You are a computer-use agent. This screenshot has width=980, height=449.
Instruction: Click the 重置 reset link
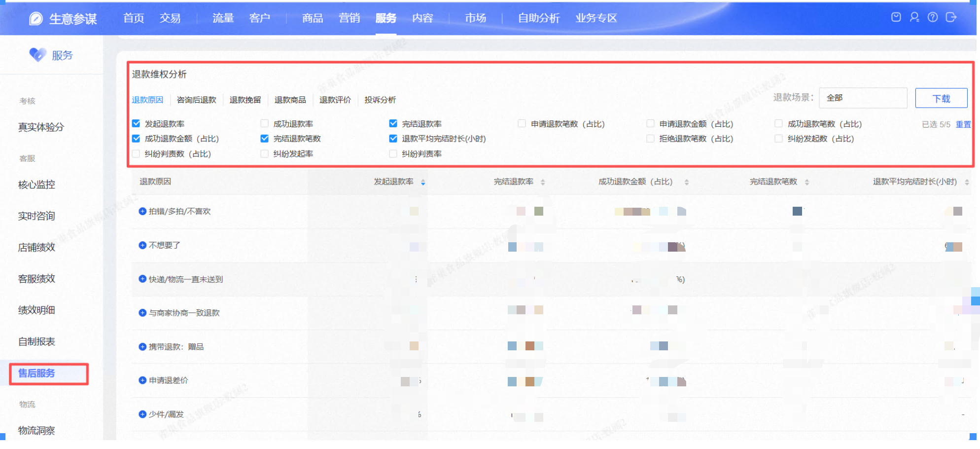tap(963, 124)
